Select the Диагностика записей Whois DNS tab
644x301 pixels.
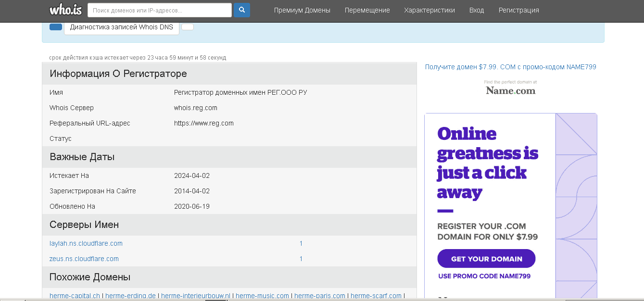122,27
